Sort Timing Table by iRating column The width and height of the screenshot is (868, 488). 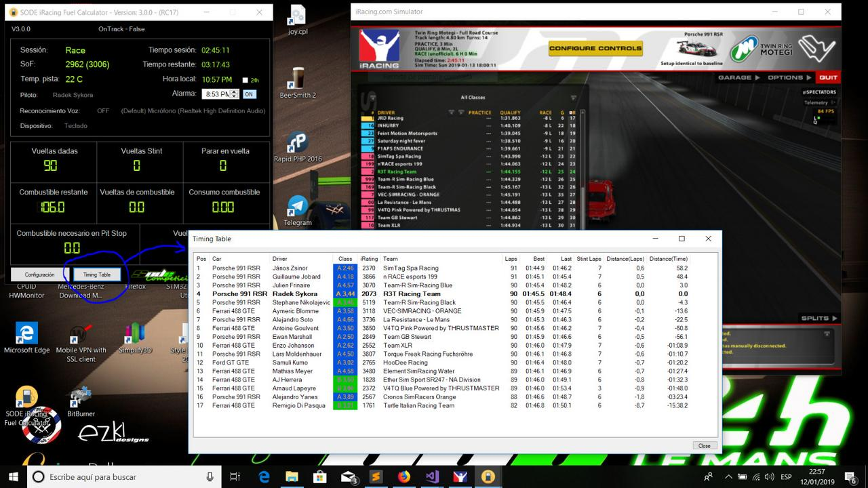pyautogui.click(x=369, y=259)
